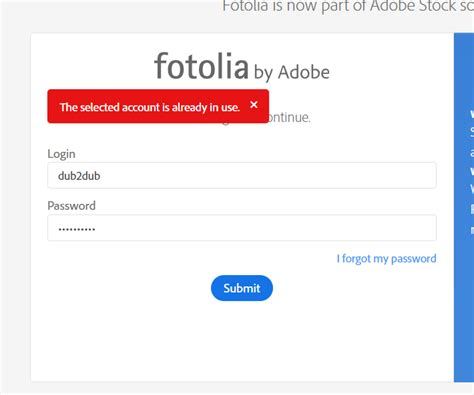
Task: Click the 'Password' field label
Action: [71, 206]
